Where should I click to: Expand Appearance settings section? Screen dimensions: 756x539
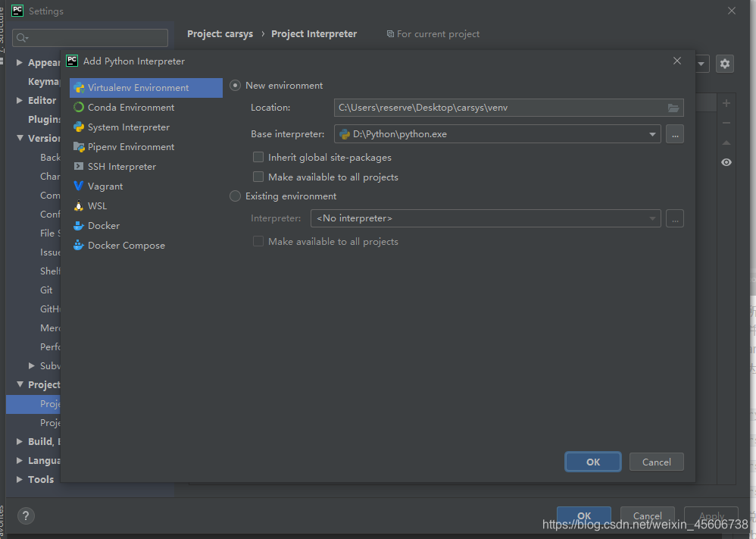[19, 62]
